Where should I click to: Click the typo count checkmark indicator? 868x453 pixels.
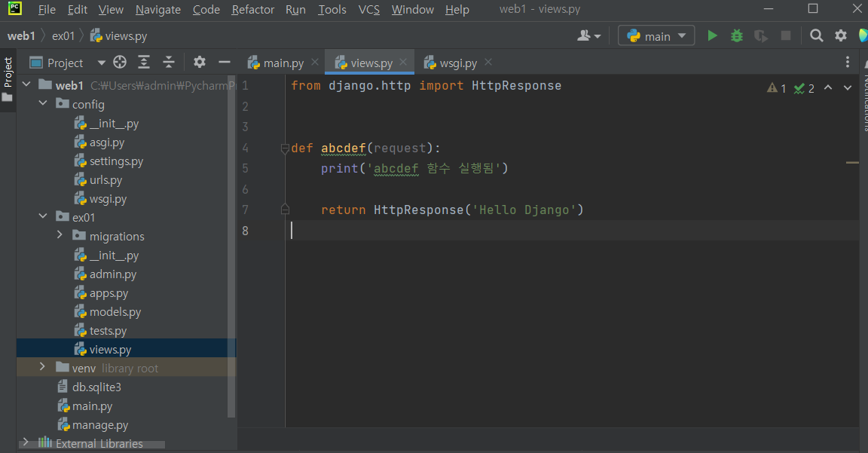coord(804,88)
